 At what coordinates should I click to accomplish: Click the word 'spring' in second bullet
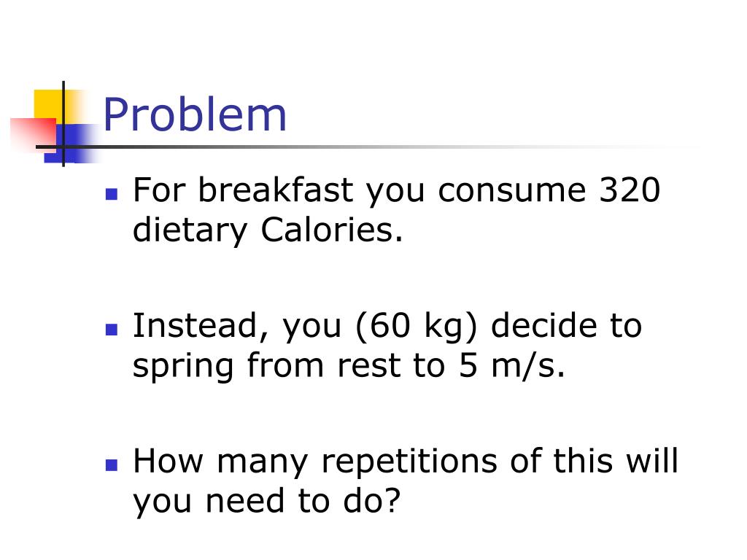click(x=183, y=367)
